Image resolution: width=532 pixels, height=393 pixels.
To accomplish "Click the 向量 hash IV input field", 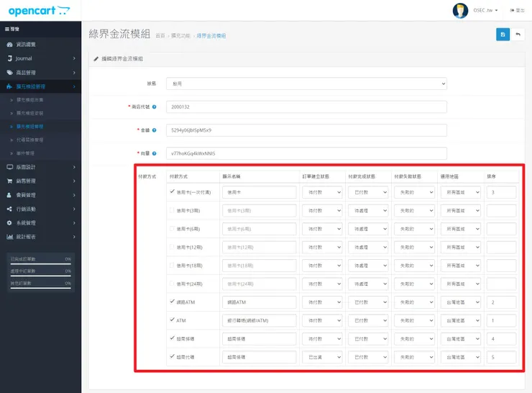I will (306, 153).
